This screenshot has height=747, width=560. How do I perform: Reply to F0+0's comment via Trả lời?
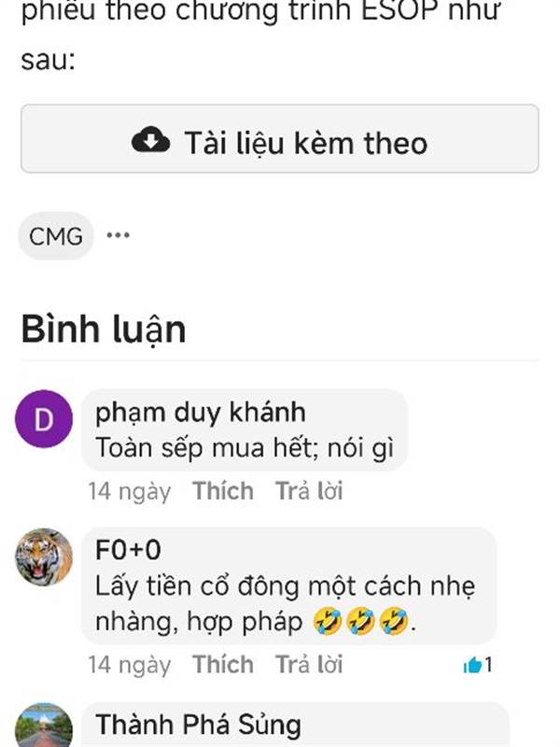[x=309, y=664]
